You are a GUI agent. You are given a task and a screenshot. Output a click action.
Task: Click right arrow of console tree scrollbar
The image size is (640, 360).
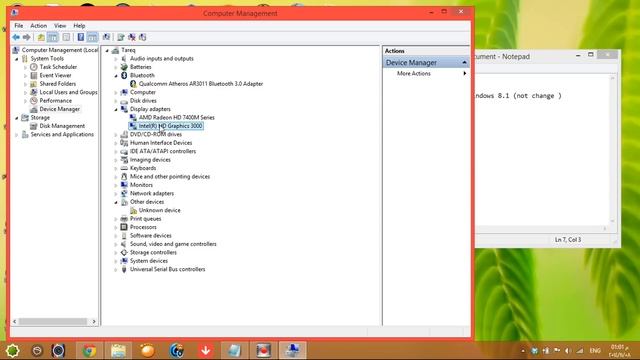94,322
